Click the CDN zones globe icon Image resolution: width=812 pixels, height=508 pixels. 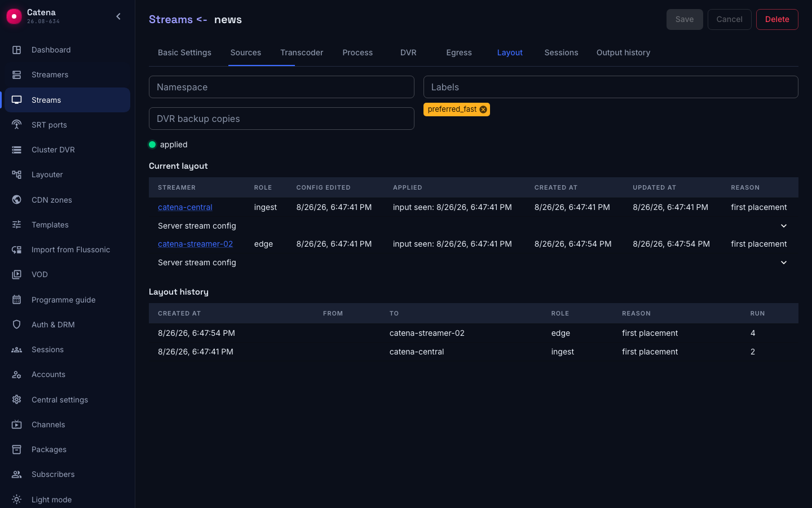17,200
